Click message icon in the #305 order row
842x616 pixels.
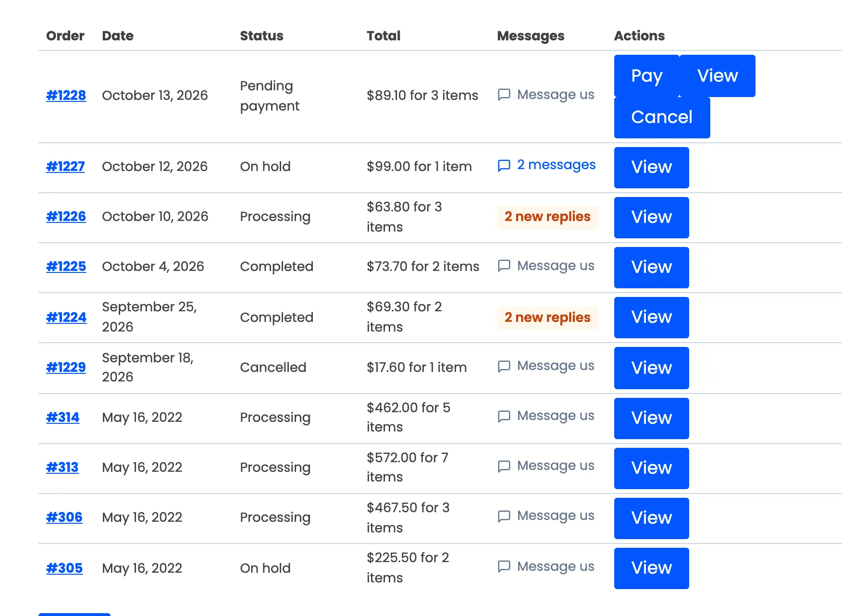504,567
